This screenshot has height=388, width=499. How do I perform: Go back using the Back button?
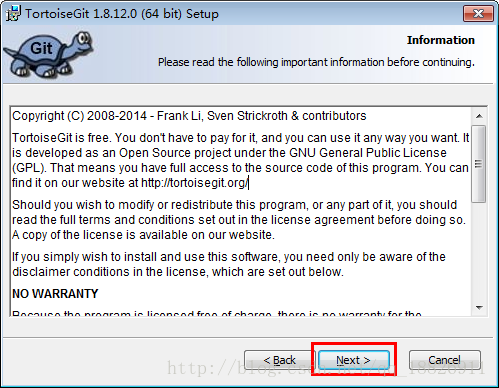pos(279,360)
